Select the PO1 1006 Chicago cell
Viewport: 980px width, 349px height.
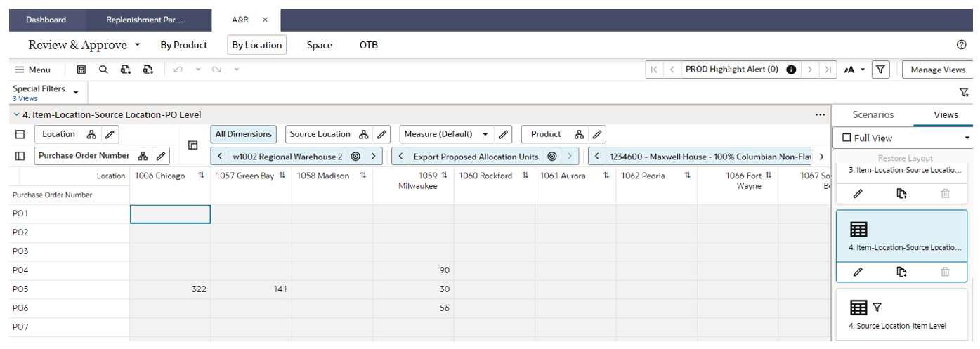170,213
